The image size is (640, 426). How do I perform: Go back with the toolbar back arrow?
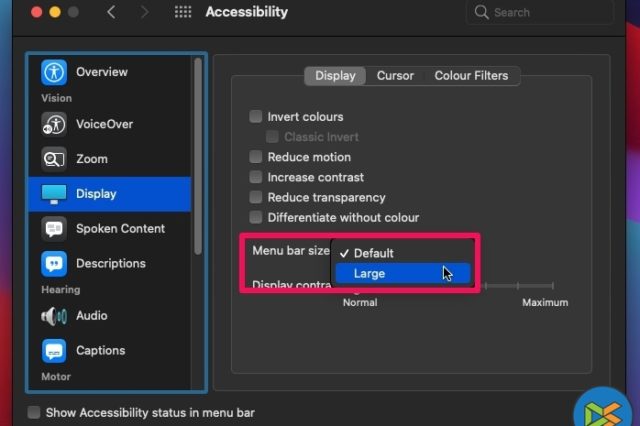(x=111, y=13)
